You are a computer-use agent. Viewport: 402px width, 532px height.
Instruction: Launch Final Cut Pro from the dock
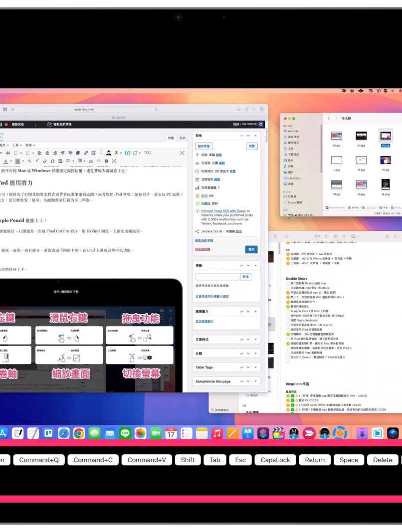point(278,433)
